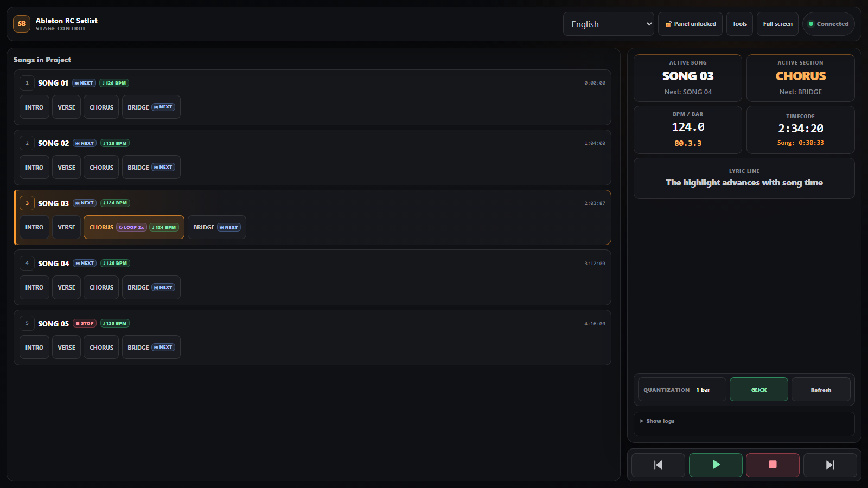Jump to previous track with skip-back button
This screenshot has height=488, width=868.
click(x=658, y=465)
